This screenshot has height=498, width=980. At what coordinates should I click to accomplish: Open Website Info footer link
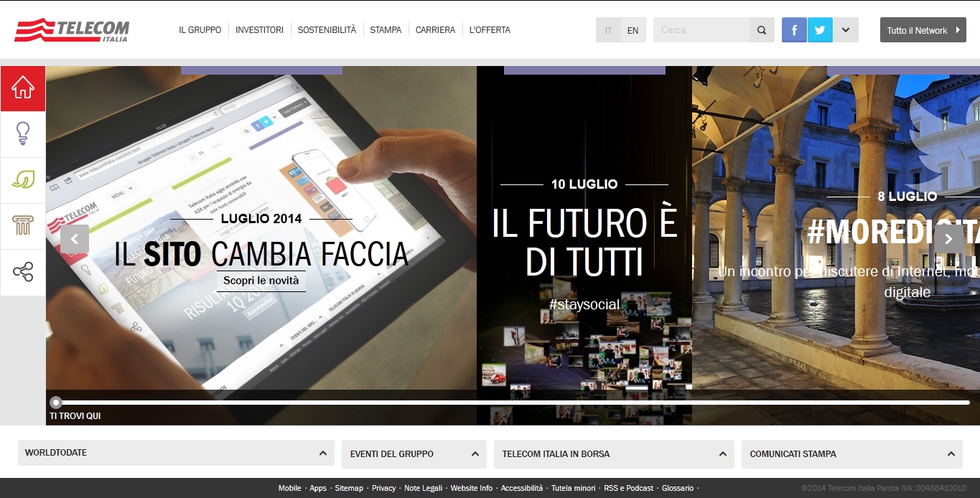tap(472, 488)
